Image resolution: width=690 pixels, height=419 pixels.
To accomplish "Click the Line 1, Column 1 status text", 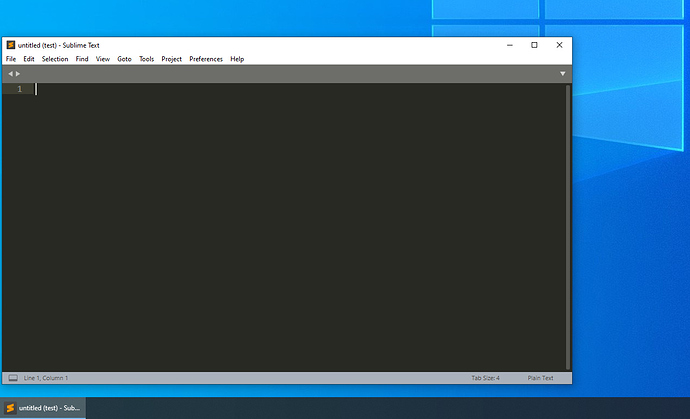I will [46, 378].
